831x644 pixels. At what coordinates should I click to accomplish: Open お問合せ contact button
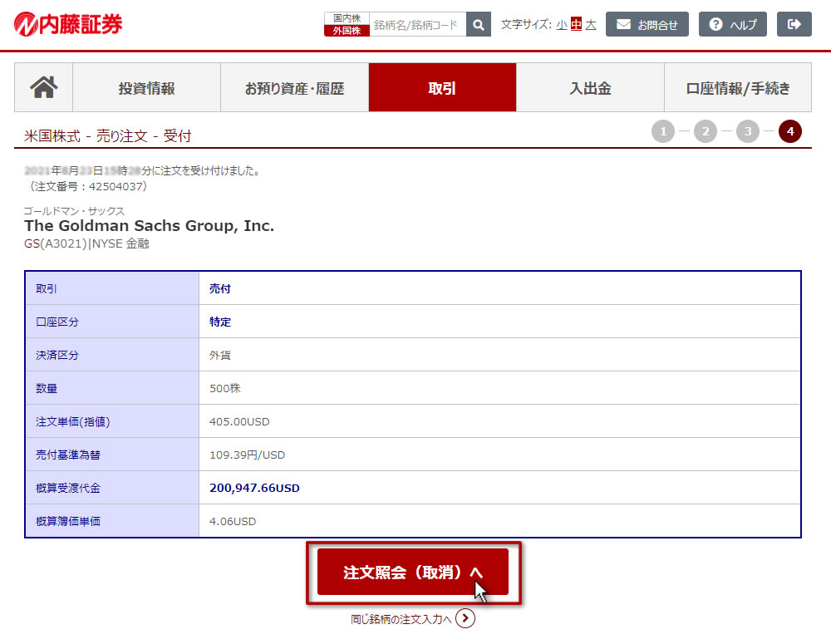coord(647,24)
